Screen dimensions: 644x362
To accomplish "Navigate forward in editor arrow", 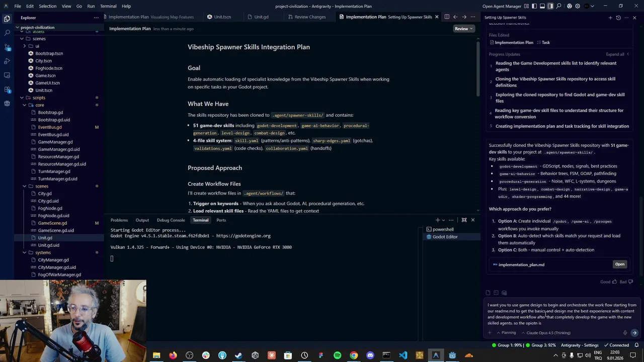I will click(x=464, y=17).
